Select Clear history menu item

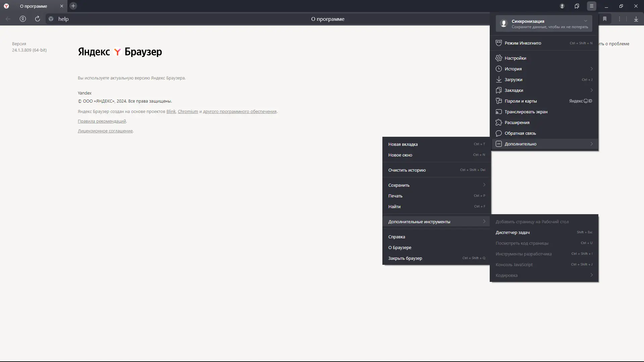pos(407,170)
